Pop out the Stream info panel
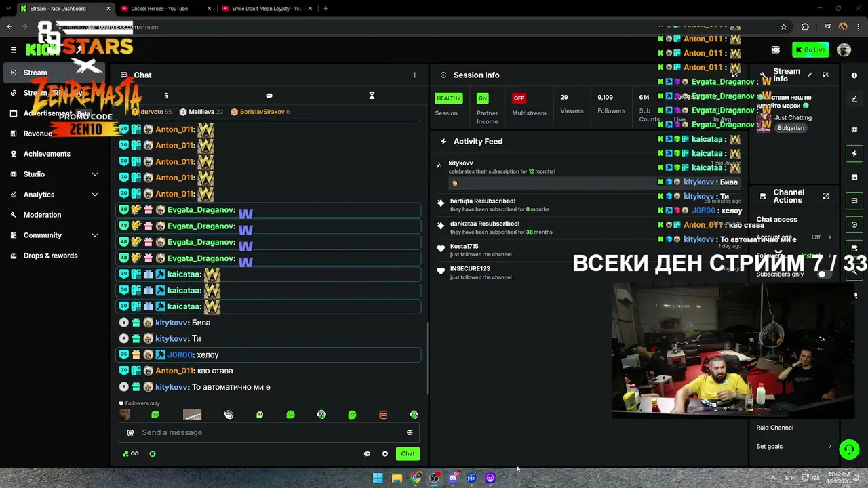The width and height of the screenshot is (868, 488). (825, 75)
